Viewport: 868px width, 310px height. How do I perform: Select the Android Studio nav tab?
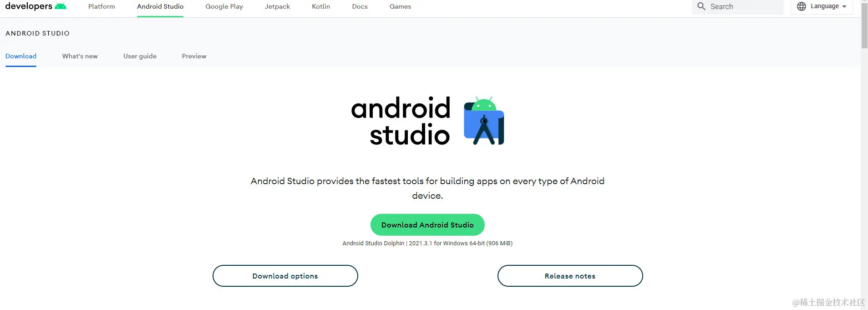(160, 6)
